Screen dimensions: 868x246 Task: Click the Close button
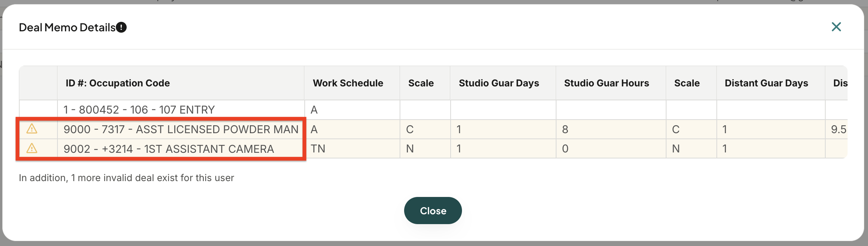(x=433, y=211)
